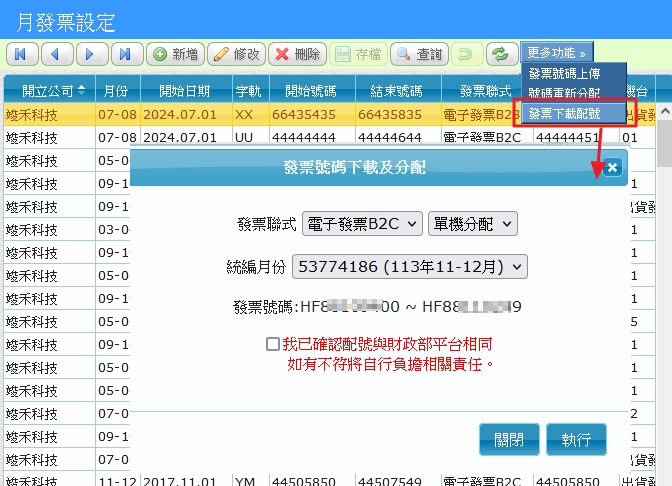Check the 我已確認配號與財政部平台相同 checkbox

click(x=273, y=344)
